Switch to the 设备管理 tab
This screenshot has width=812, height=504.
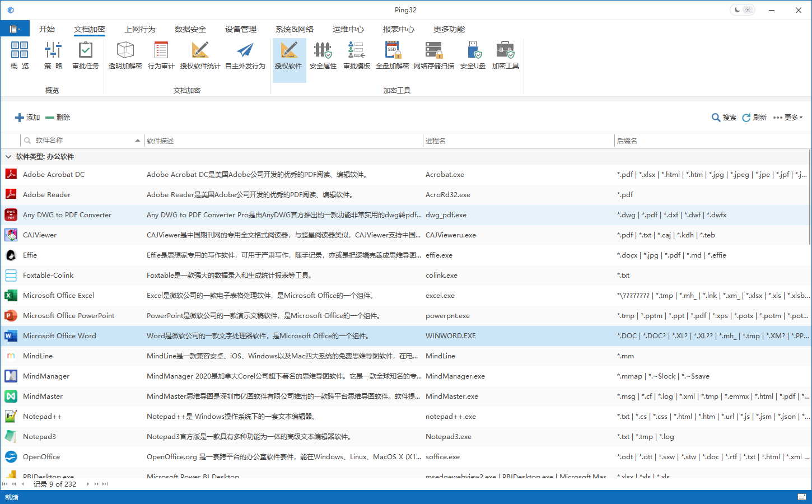(x=241, y=29)
